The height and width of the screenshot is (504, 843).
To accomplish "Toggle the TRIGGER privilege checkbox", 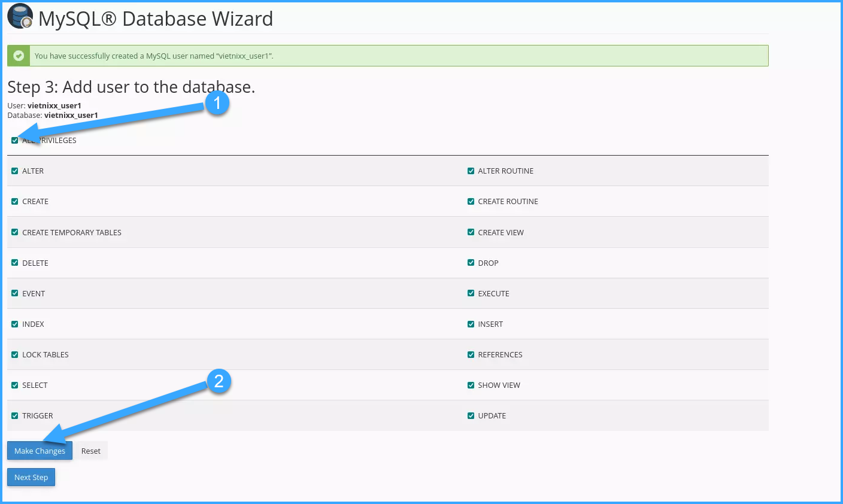I will [15, 415].
